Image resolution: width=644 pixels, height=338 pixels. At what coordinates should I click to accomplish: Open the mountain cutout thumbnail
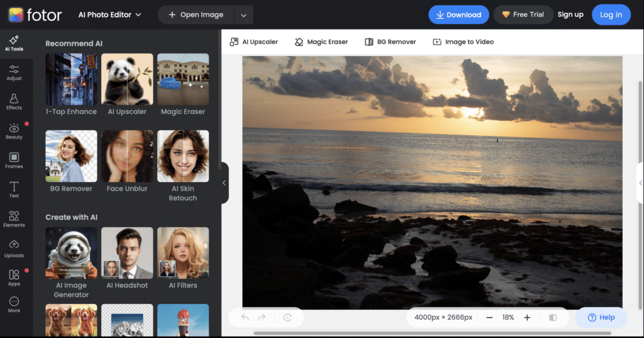click(x=127, y=320)
